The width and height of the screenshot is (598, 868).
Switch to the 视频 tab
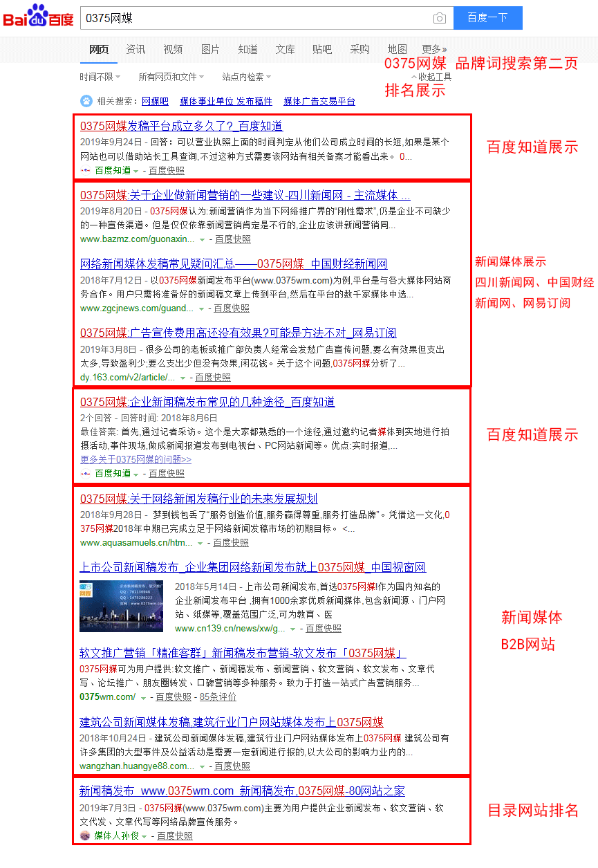point(173,49)
